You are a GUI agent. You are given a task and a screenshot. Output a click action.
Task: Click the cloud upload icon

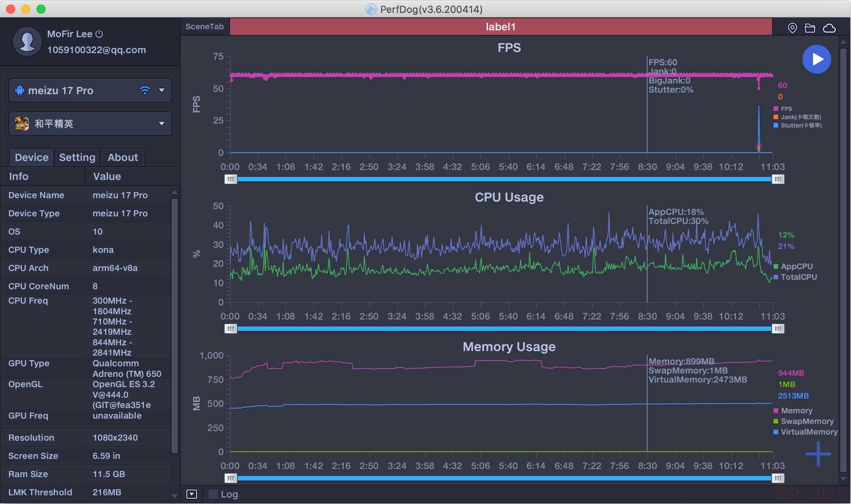click(x=829, y=28)
